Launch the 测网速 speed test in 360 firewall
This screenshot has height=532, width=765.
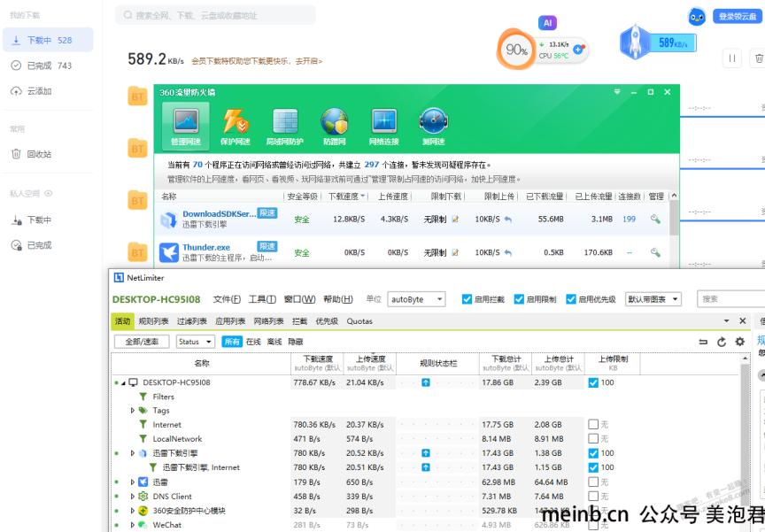433,127
